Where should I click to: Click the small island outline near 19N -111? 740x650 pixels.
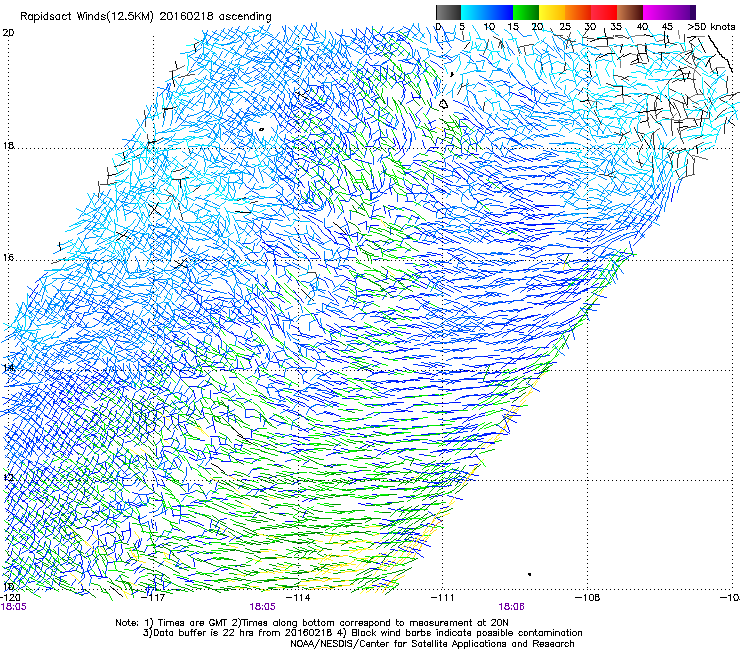point(443,104)
